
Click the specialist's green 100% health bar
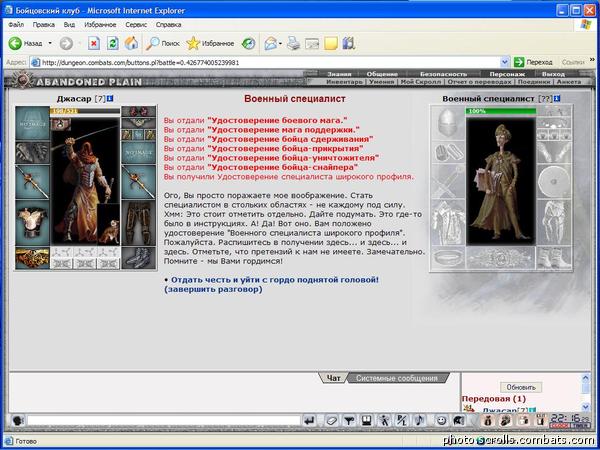pos(501,111)
